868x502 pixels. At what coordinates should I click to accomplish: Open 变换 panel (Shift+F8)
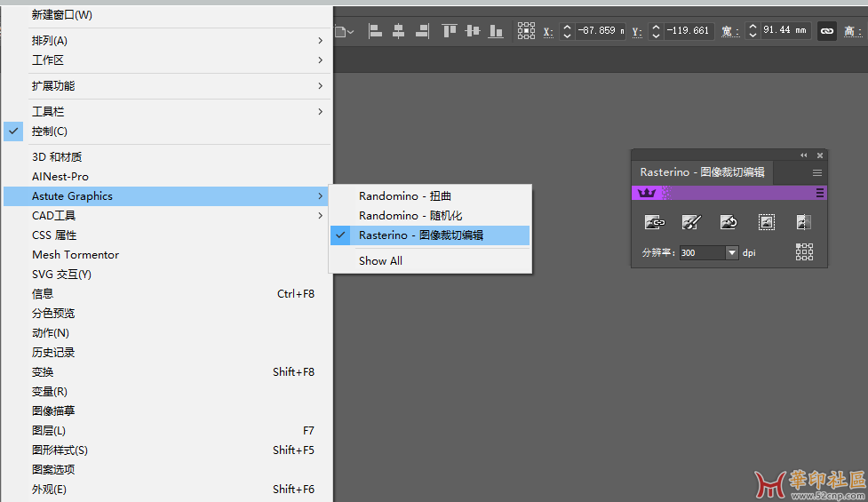click(x=167, y=372)
